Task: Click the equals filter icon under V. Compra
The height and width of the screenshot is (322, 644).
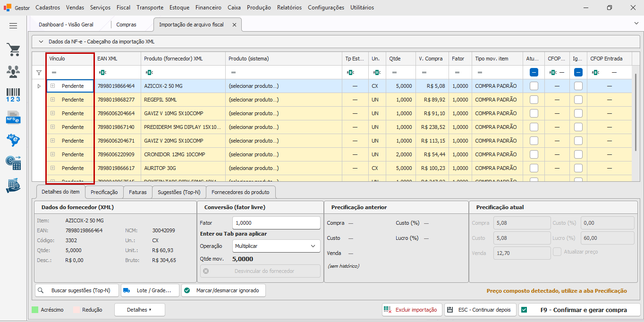Action: pyautogui.click(x=424, y=73)
